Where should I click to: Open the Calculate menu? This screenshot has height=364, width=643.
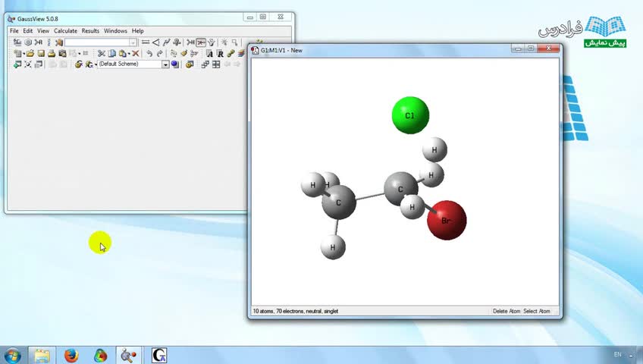(65, 31)
